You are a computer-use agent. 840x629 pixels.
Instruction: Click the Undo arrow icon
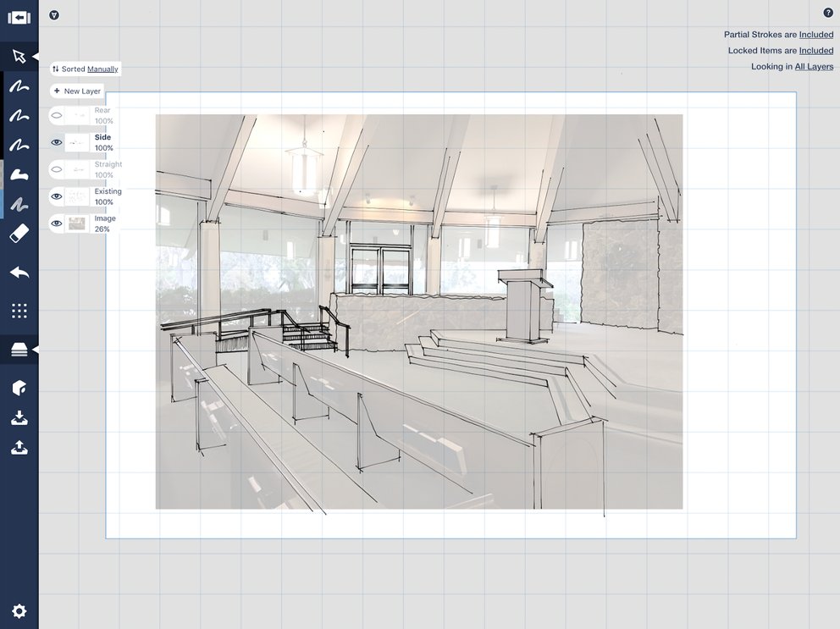pyautogui.click(x=19, y=273)
